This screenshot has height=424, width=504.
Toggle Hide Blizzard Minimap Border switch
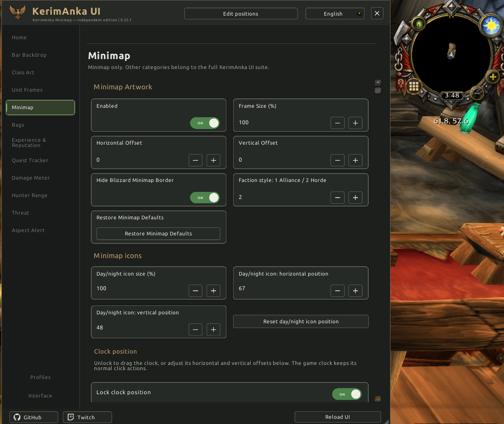tap(205, 198)
